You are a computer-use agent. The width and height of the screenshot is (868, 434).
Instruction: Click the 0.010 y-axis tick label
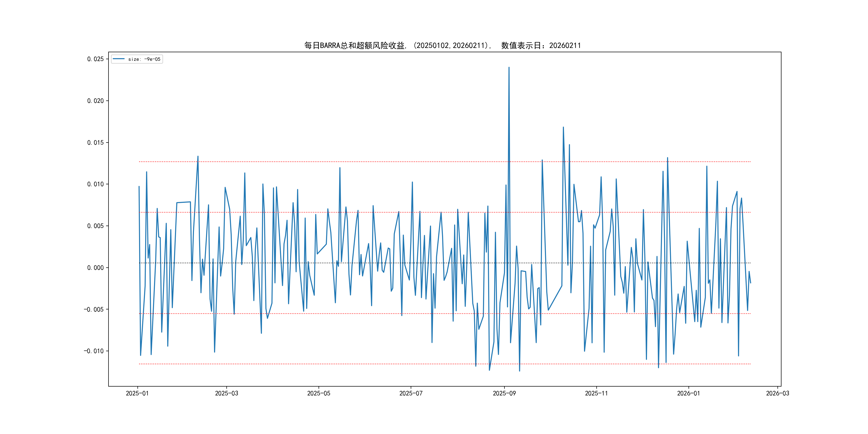coord(95,184)
